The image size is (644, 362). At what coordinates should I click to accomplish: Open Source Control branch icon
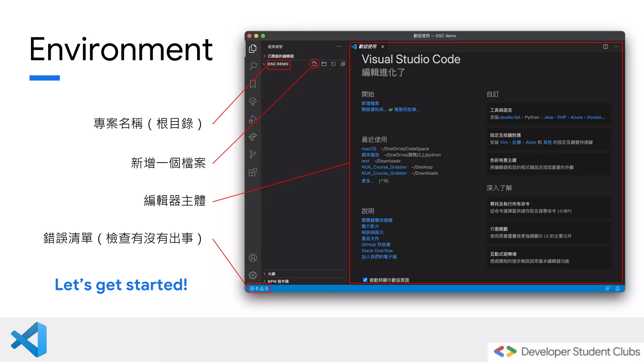pos(253,154)
